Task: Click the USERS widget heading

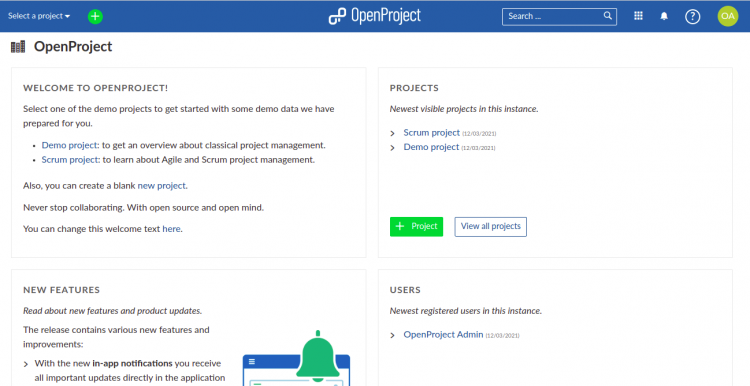Action: [405, 290]
